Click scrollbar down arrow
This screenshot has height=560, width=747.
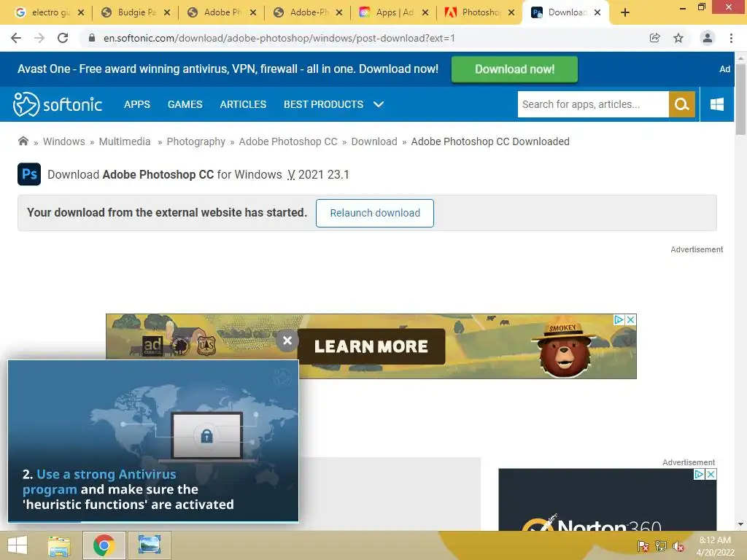tap(740, 525)
